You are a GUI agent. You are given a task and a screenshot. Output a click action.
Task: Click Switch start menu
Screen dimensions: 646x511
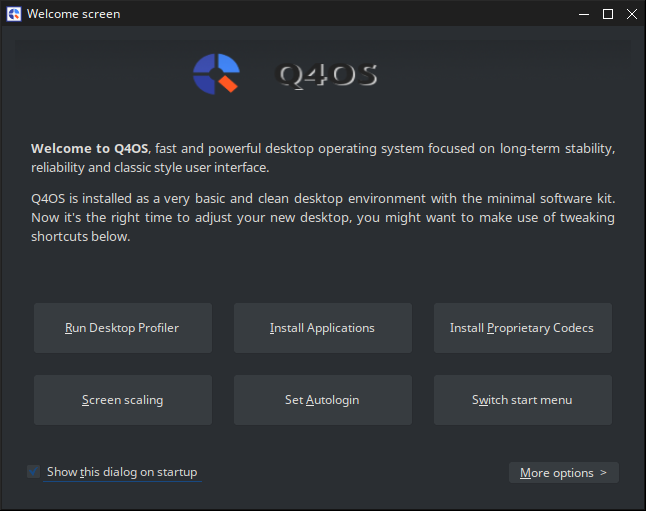pos(522,400)
